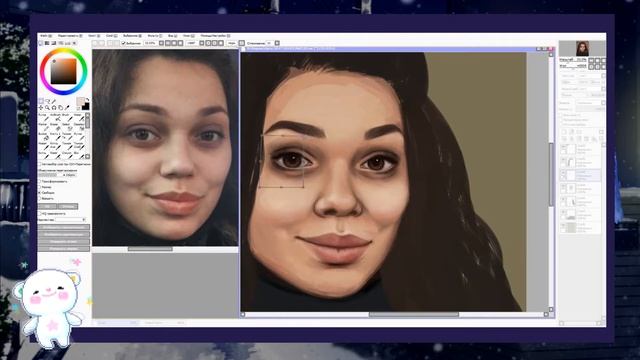The height and width of the screenshot is (360, 640).
Task: Show the HSV slider panel icon
Action: tap(53, 43)
